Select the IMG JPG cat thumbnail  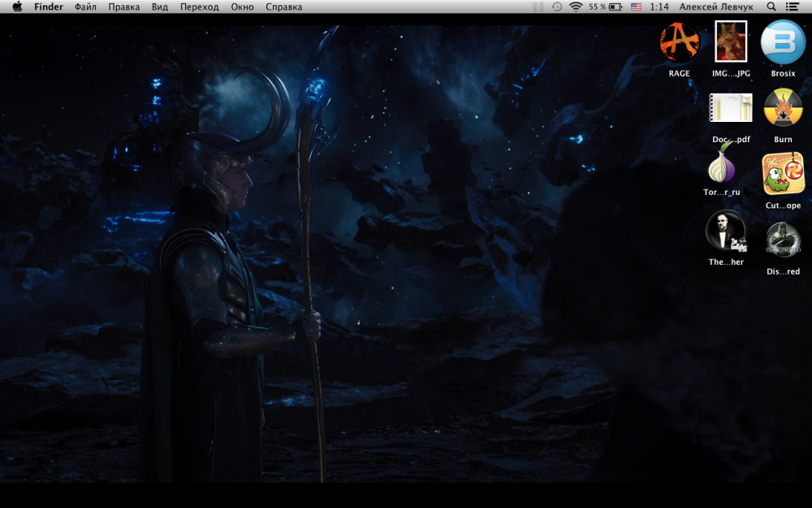coord(731,41)
